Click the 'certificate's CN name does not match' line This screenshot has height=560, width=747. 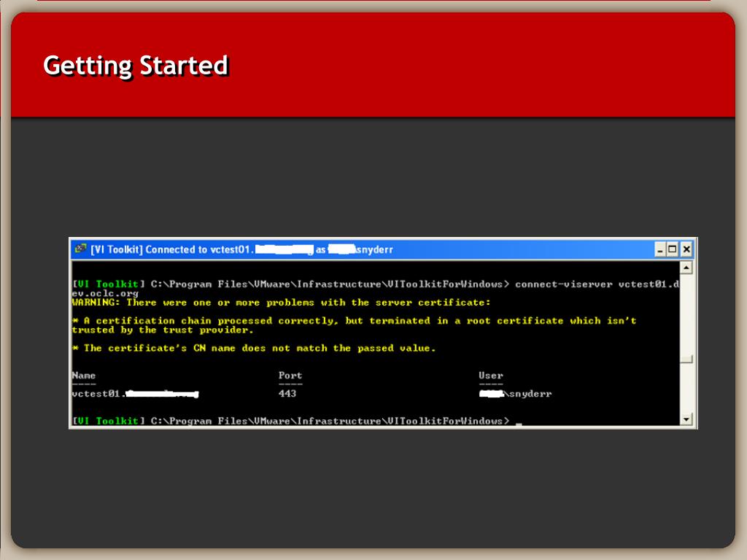(254, 348)
